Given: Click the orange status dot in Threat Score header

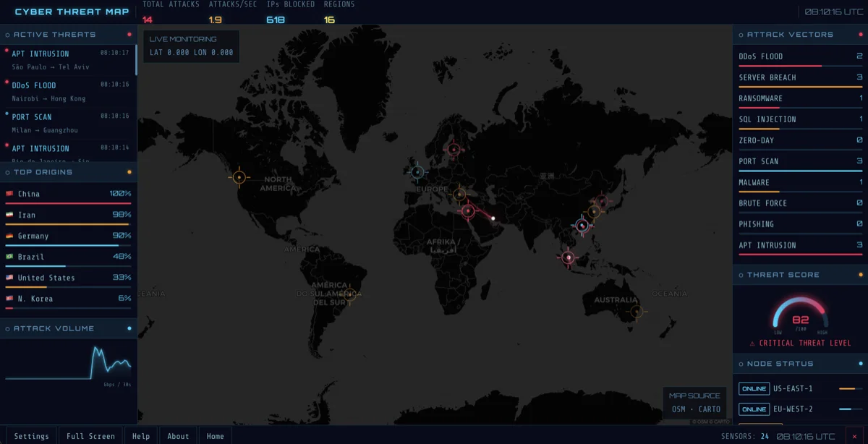Looking at the screenshot, I should (860, 275).
